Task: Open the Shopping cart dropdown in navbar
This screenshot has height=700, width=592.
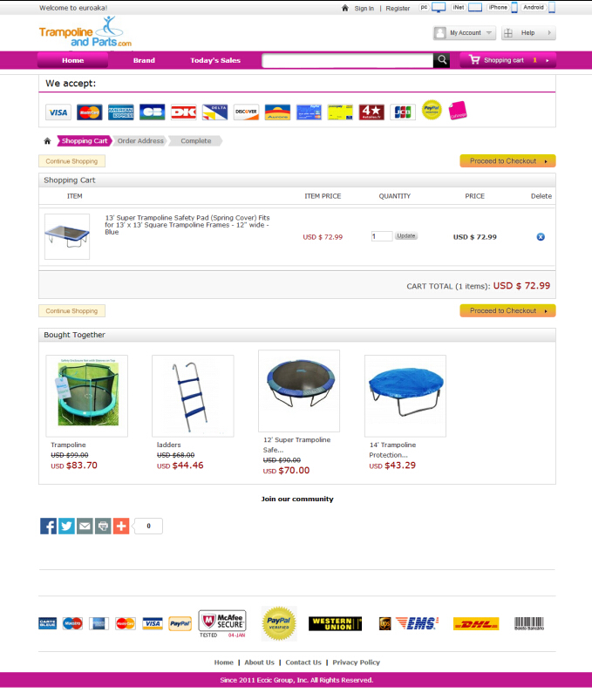Action: (x=507, y=60)
